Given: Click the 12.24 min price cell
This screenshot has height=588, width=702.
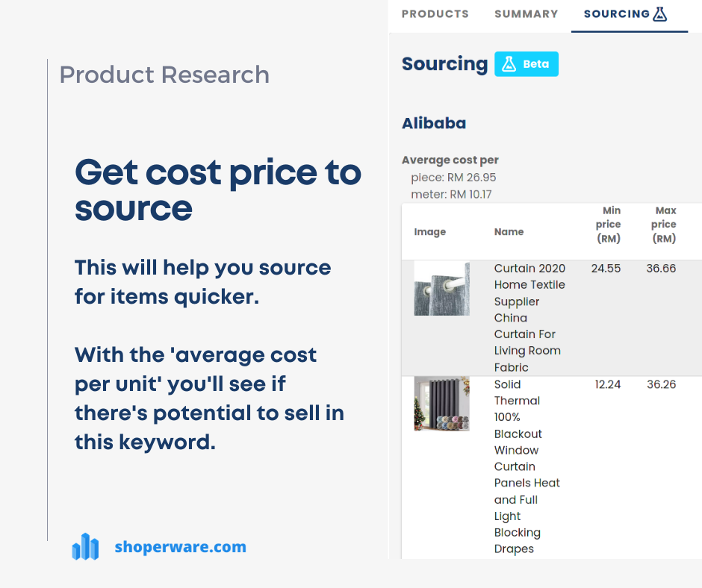Looking at the screenshot, I should point(608,384).
